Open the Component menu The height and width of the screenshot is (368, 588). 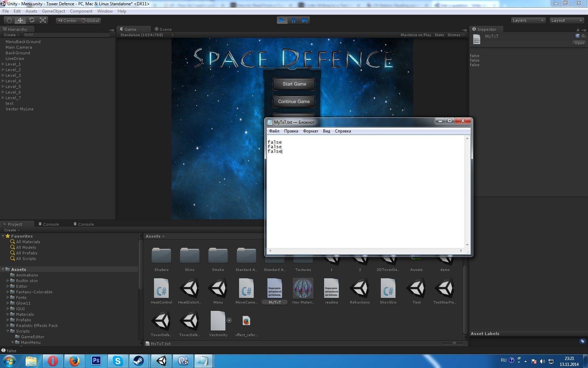point(81,11)
